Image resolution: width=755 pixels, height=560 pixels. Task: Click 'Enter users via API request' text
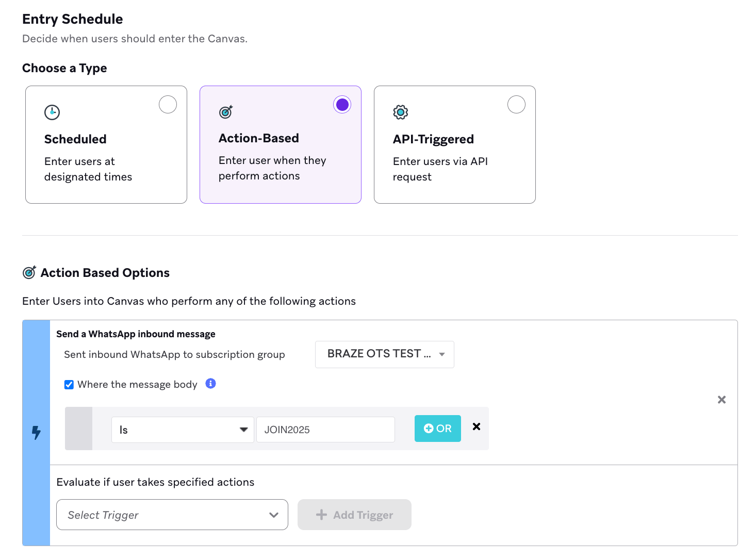coord(440,169)
